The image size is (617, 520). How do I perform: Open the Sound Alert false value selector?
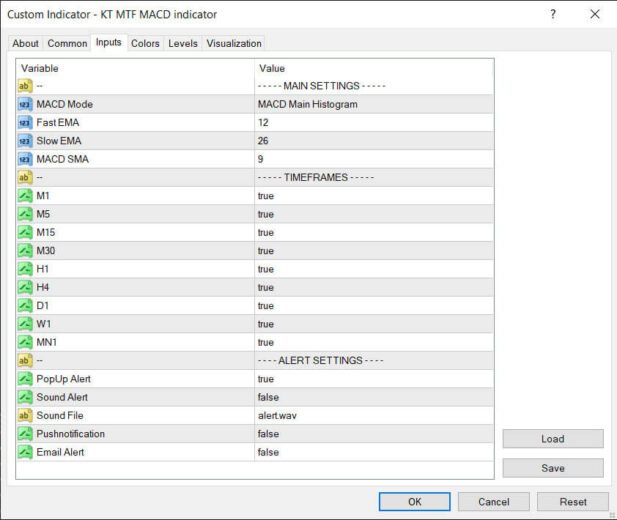(374, 397)
